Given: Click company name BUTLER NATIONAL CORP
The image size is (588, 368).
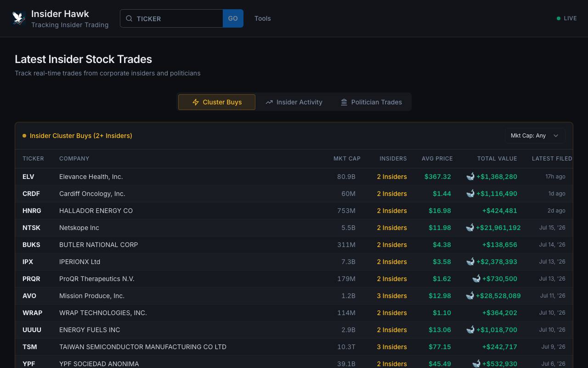Looking at the screenshot, I should 99,245.
